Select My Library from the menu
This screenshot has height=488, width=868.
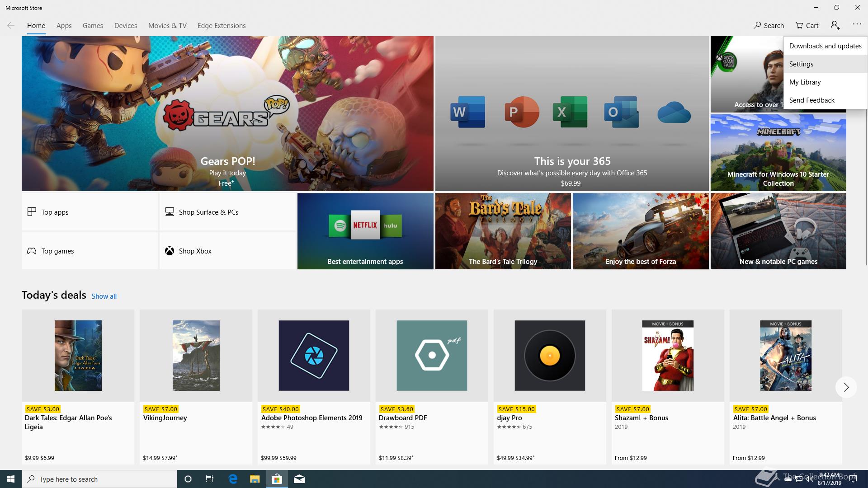click(x=826, y=82)
